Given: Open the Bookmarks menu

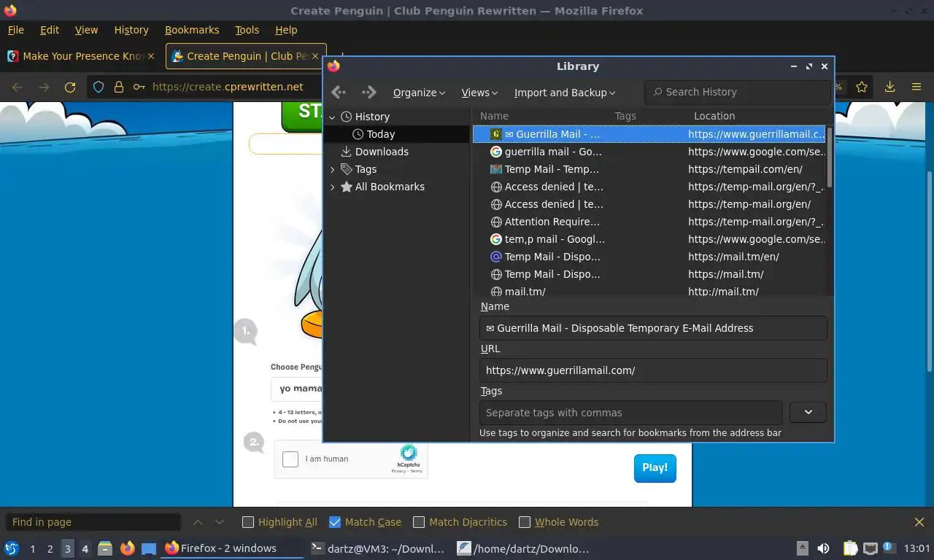Looking at the screenshot, I should [192, 30].
